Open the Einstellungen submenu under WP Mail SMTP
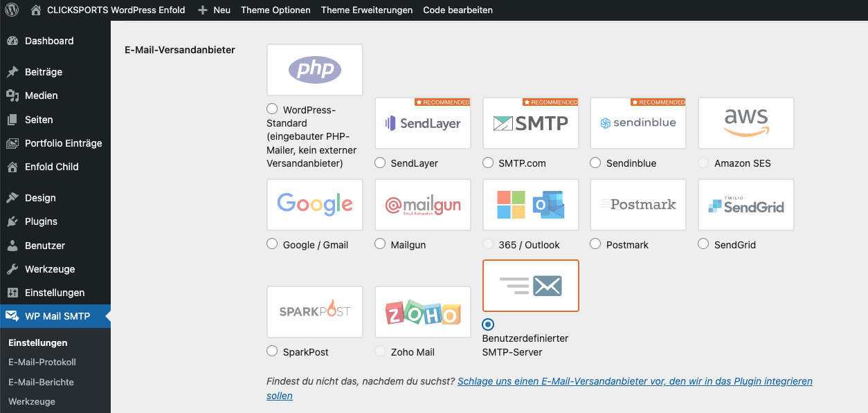This screenshot has height=413, width=868. tap(38, 342)
